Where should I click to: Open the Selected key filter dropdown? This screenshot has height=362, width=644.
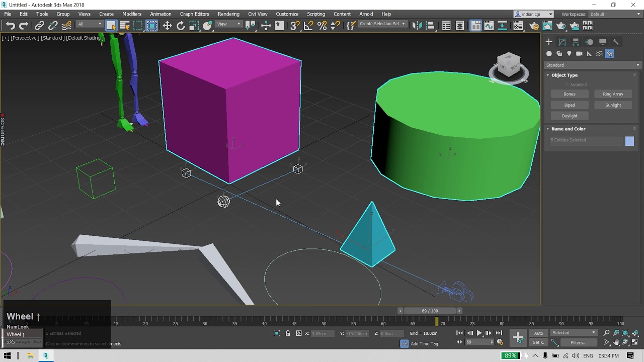(x=574, y=333)
